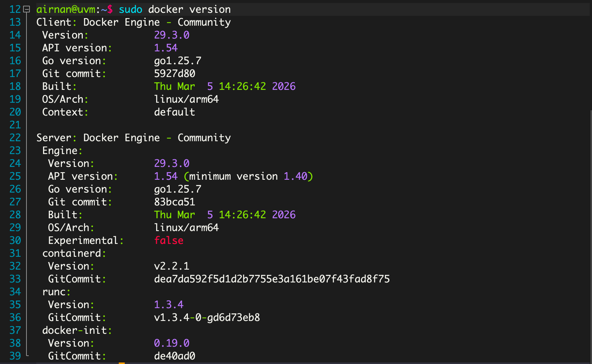Click the OS/Arch value linux/arm64
The width and height of the screenshot is (592, 364).
(x=186, y=99)
